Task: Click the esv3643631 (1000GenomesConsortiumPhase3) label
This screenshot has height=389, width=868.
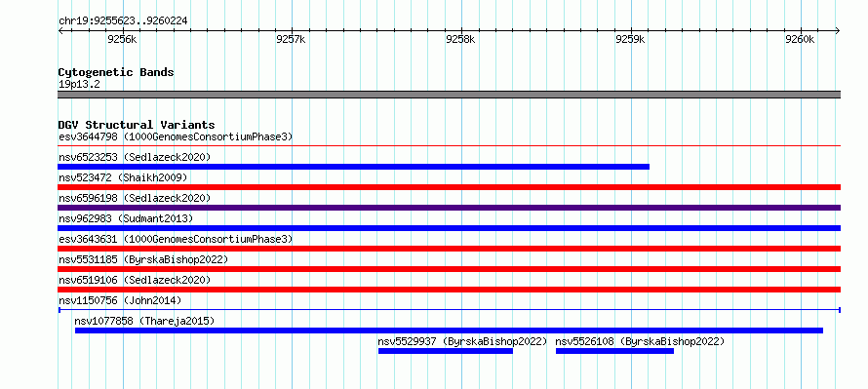Action: [176, 239]
